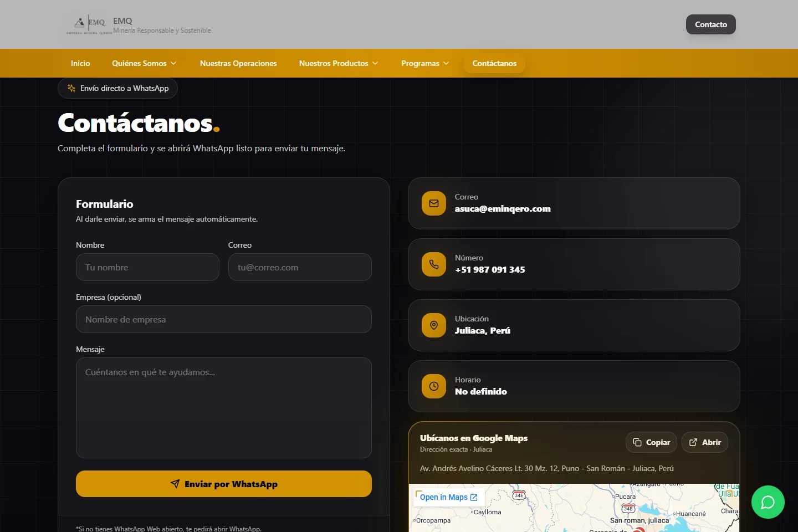Click the Envío directo a WhatsApp badge
Image resolution: width=798 pixels, height=532 pixels.
(x=117, y=88)
